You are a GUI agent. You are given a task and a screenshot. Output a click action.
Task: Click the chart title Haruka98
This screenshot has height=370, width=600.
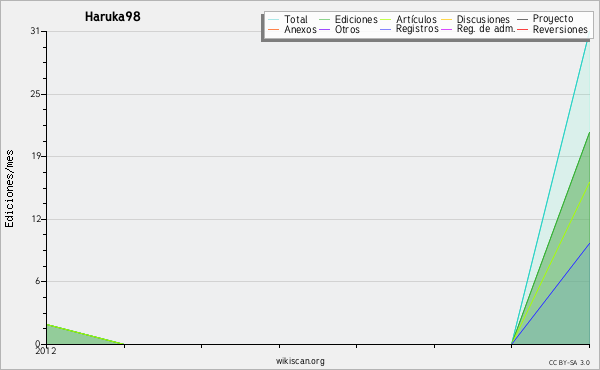pyautogui.click(x=112, y=16)
